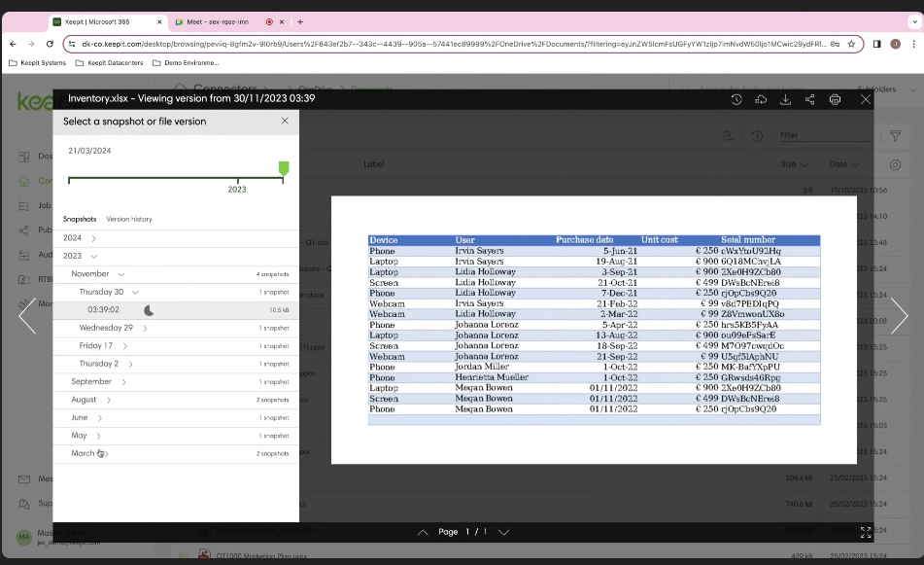924x565 pixels.
Task: Select the Snapshots tab
Action: tap(80, 219)
